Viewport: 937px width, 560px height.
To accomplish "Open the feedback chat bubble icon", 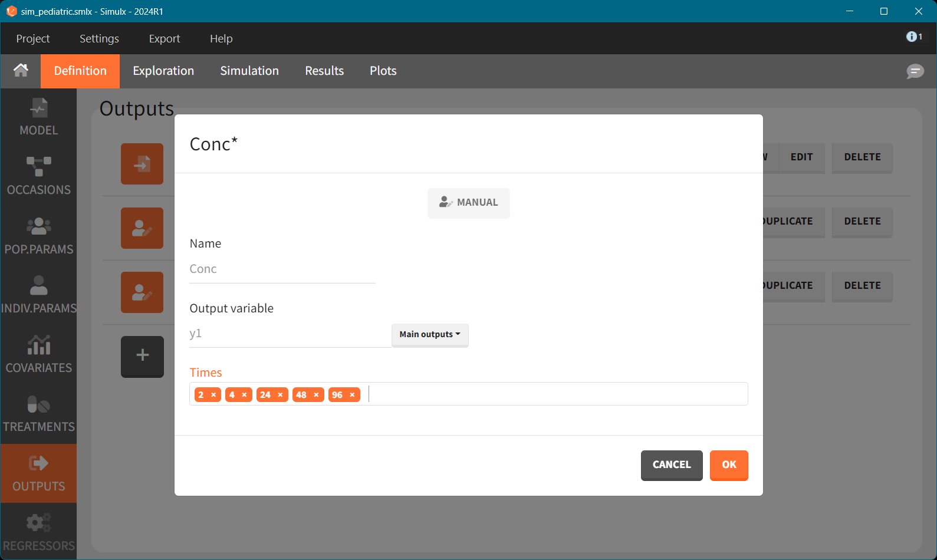I will (915, 71).
